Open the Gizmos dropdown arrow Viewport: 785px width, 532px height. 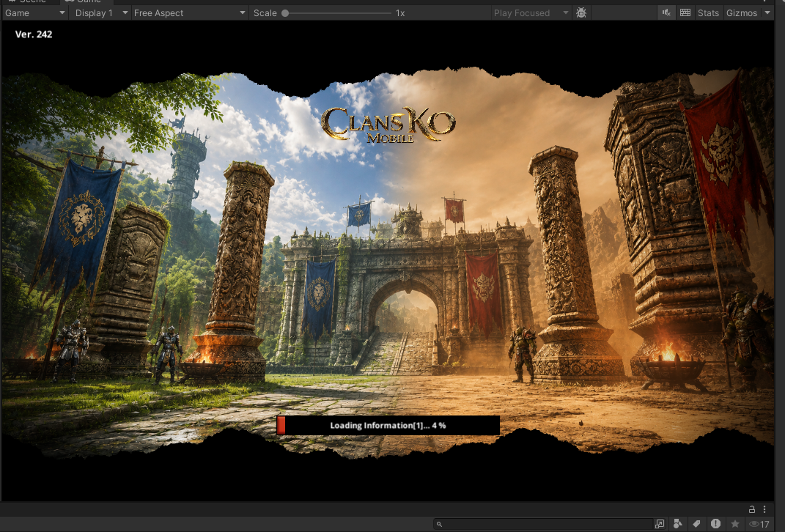click(767, 13)
